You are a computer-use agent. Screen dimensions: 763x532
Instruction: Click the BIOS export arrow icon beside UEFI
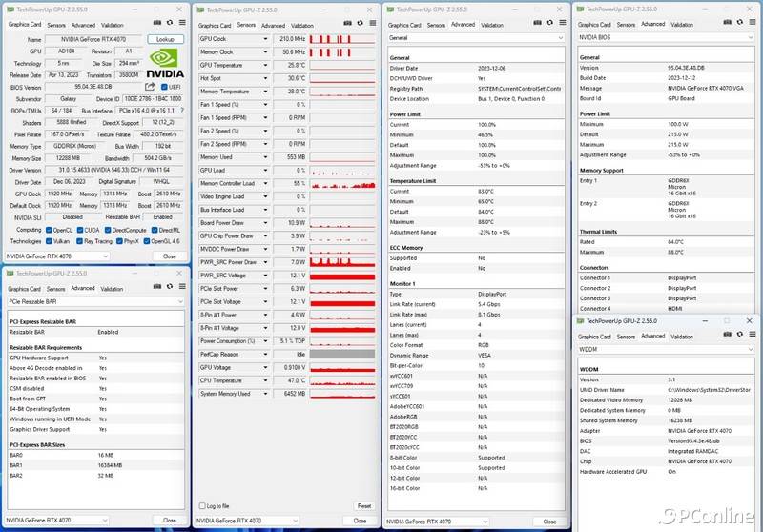pyautogui.click(x=150, y=87)
